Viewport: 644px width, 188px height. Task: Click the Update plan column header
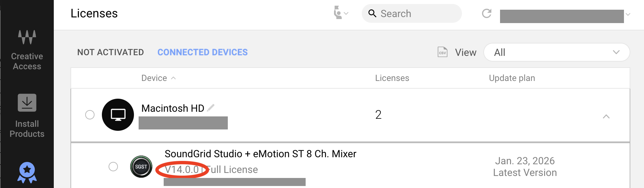click(x=512, y=78)
